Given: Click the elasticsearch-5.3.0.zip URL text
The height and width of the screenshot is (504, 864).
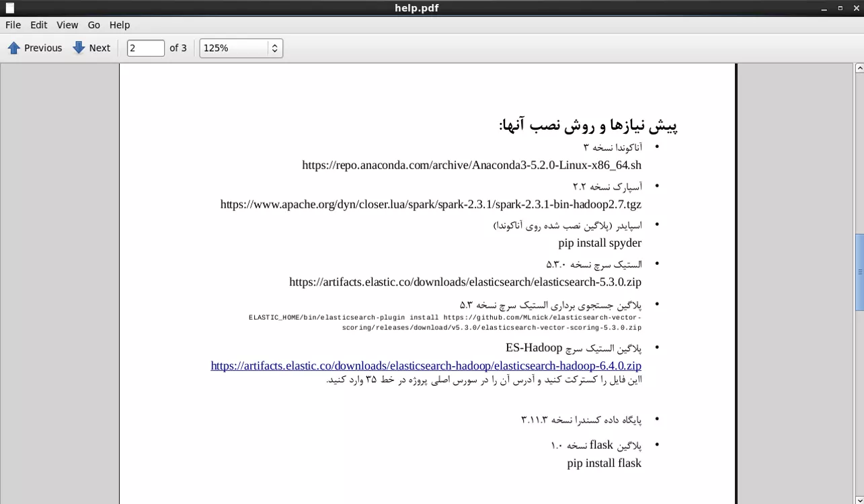Looking at the screenshot, I should tap(465, 282).
